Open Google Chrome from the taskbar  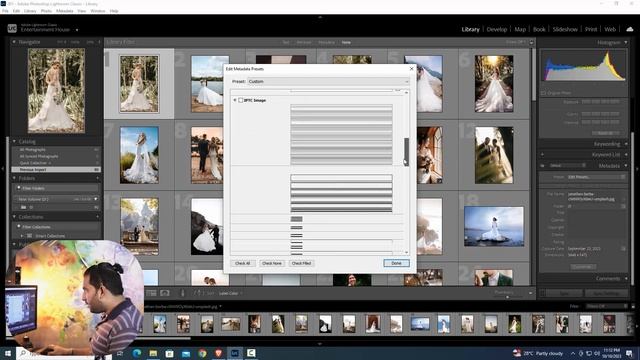click(202, 353)
